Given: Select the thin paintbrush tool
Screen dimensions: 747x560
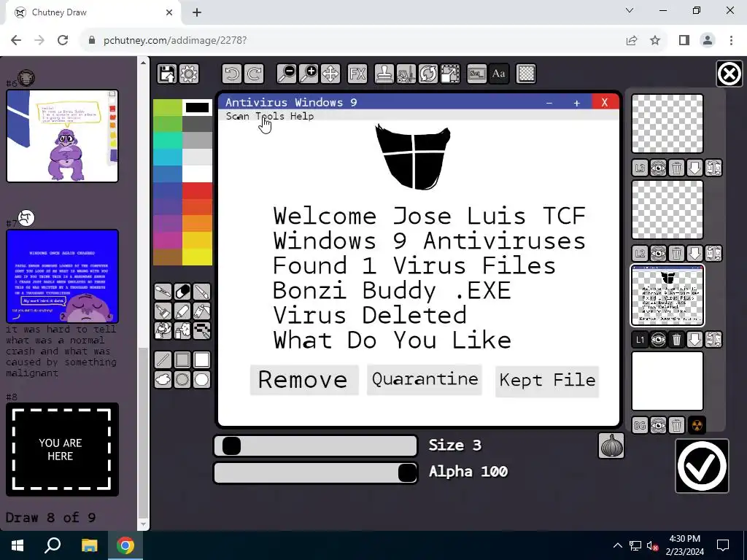Looking at the screenshot, I should 202,291.
